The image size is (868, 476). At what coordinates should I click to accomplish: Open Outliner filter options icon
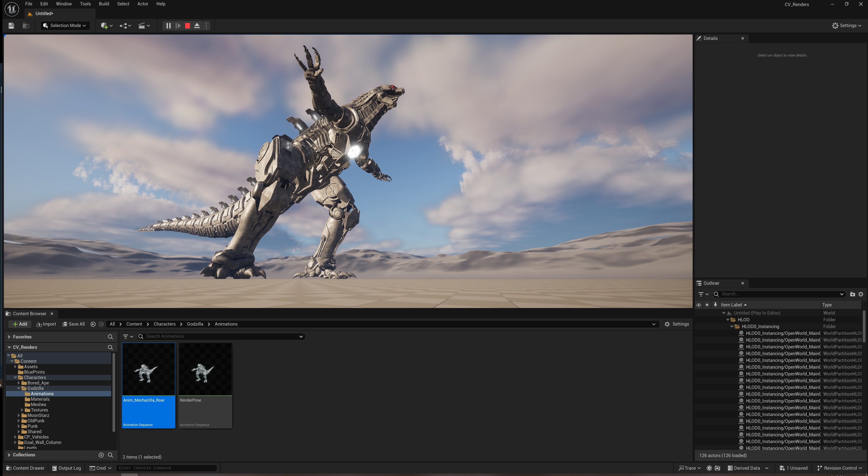703,294
